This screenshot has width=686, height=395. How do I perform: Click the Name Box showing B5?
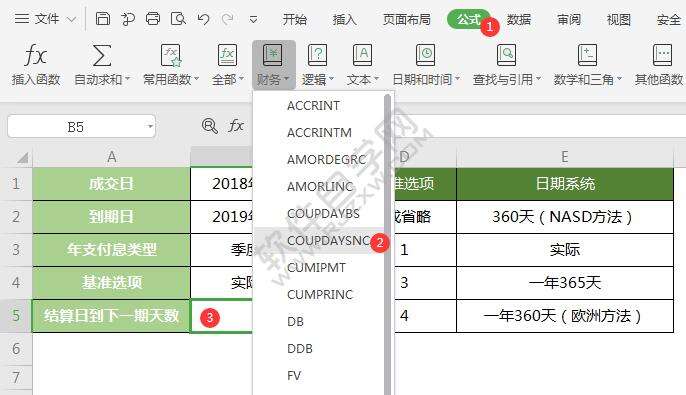75,127
